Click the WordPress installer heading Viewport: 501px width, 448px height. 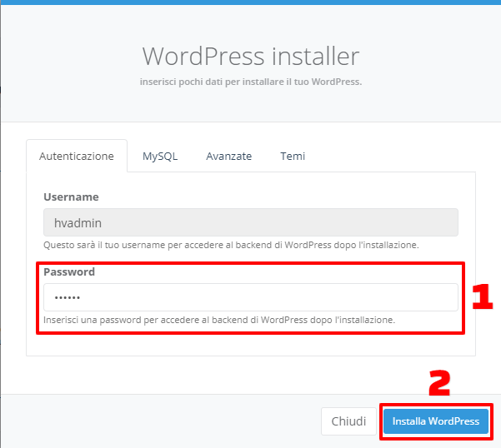251,56
